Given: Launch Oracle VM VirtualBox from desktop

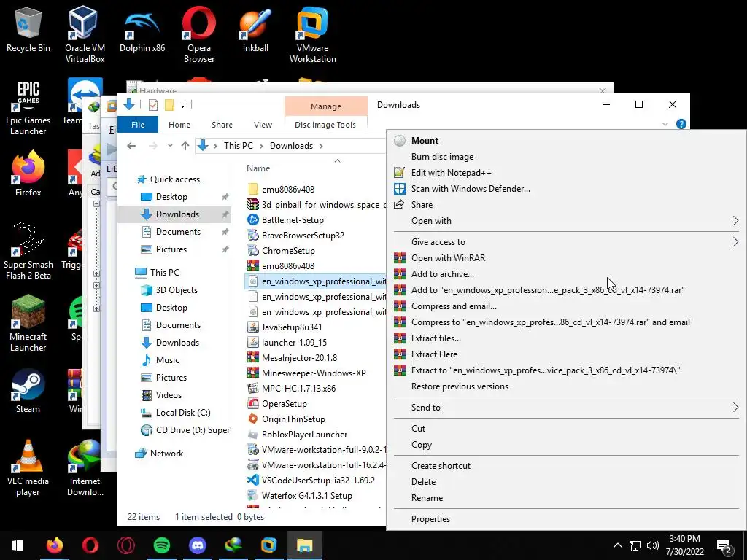Looking at the screenshot, I should [x=85, y=34].
